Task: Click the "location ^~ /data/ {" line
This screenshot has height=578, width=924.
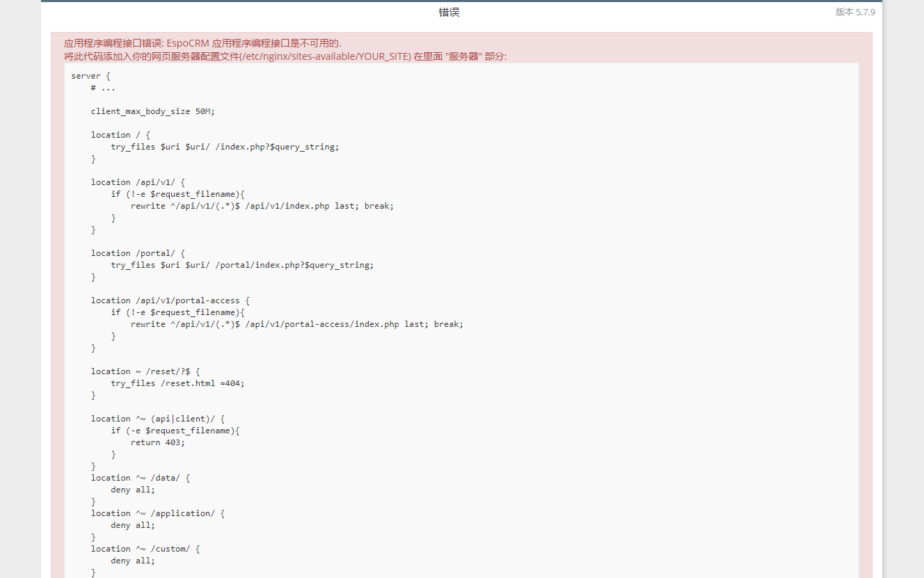Action: pyautogui.click(x=141, y=478)
